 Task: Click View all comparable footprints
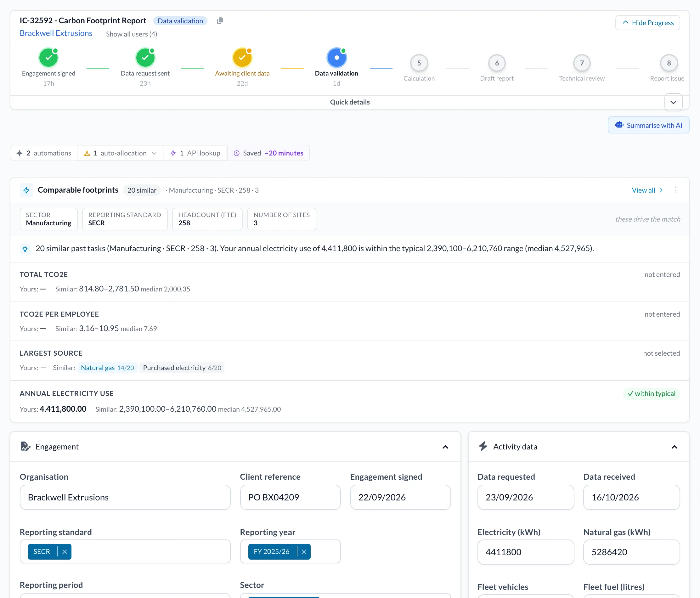coord(647,190)
